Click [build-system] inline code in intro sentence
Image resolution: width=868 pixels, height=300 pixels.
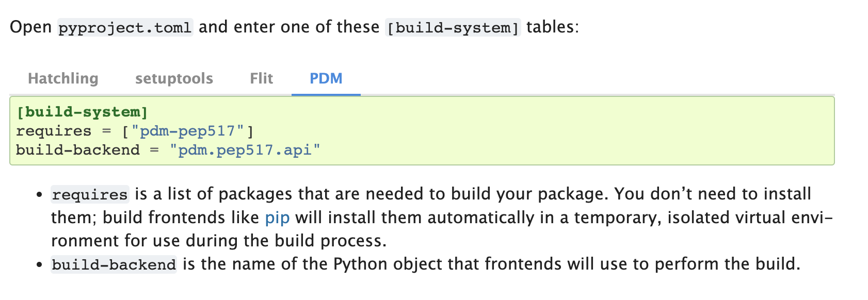click(x=453, y=27)
